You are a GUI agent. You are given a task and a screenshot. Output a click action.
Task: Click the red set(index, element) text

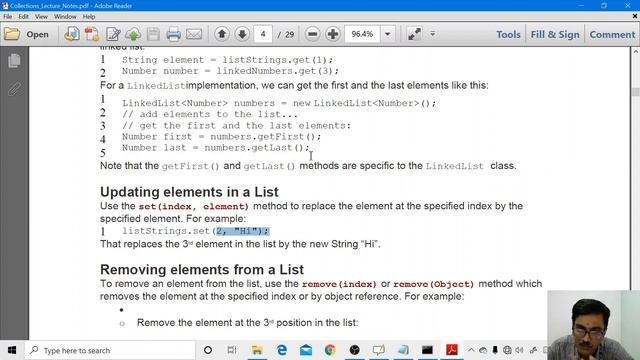tap(193, 206)
